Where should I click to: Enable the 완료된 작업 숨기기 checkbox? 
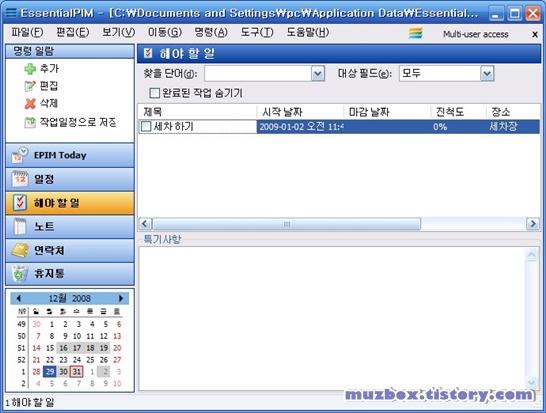(154, 93)
